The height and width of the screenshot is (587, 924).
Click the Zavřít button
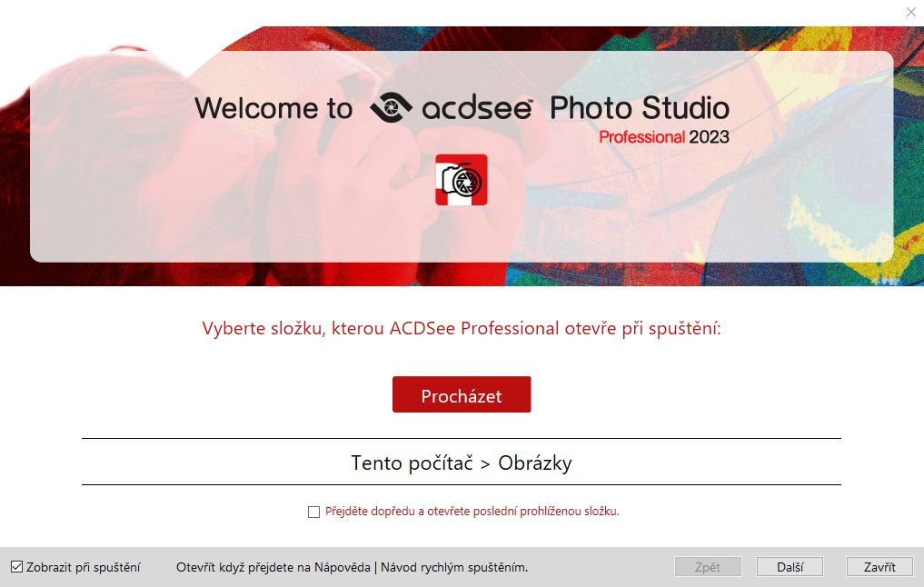coord(879,567)
